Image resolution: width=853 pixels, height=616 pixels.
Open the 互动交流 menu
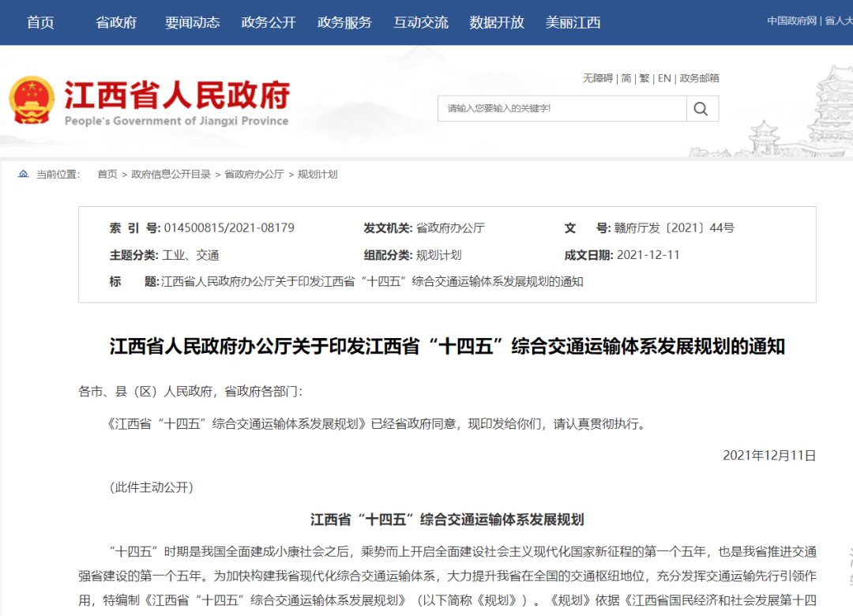420,22
